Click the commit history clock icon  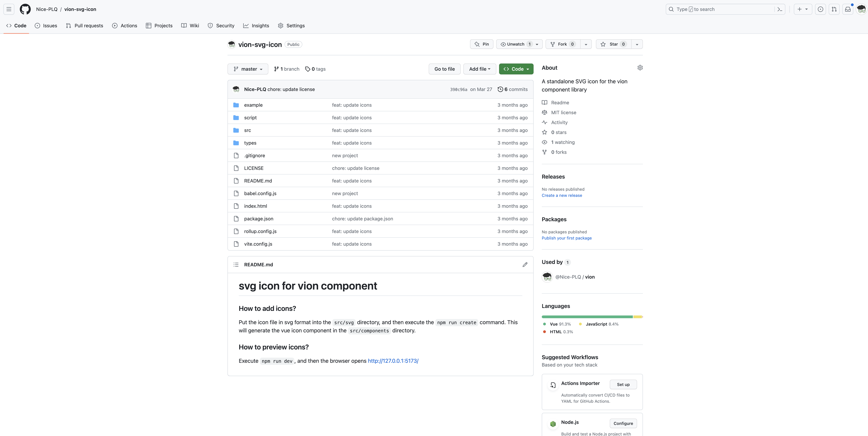coord(500,89)
